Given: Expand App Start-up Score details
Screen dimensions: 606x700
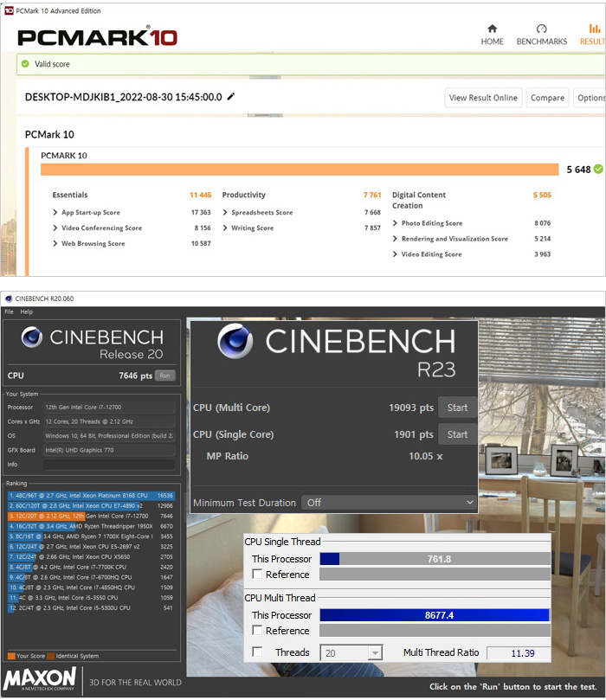Looking at the screenshot, I should click(x=55, y=213).
